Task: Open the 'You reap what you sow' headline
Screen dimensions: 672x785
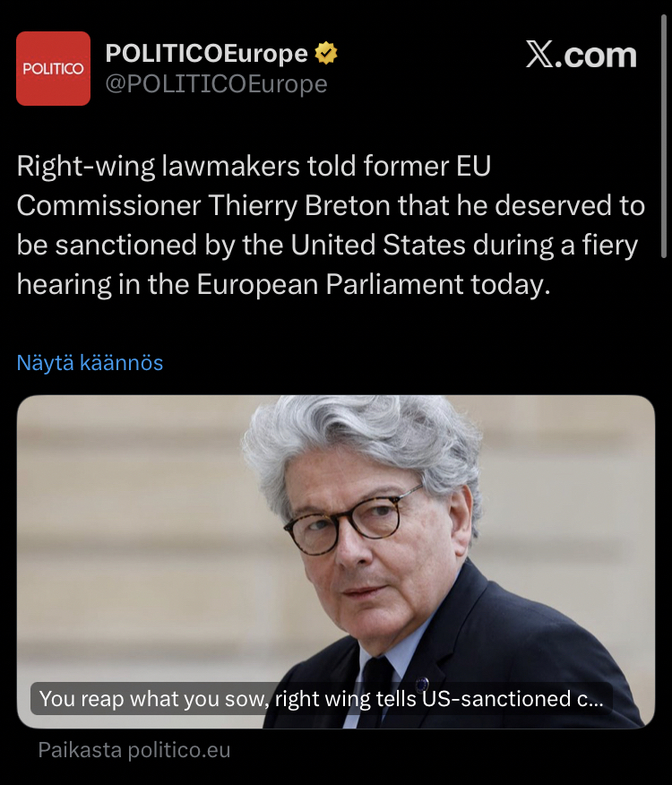Action: 321,698
